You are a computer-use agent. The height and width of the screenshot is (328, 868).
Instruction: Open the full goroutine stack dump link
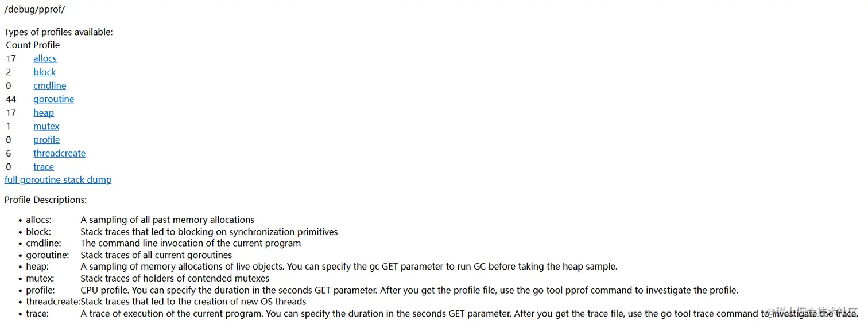[58, 180]
